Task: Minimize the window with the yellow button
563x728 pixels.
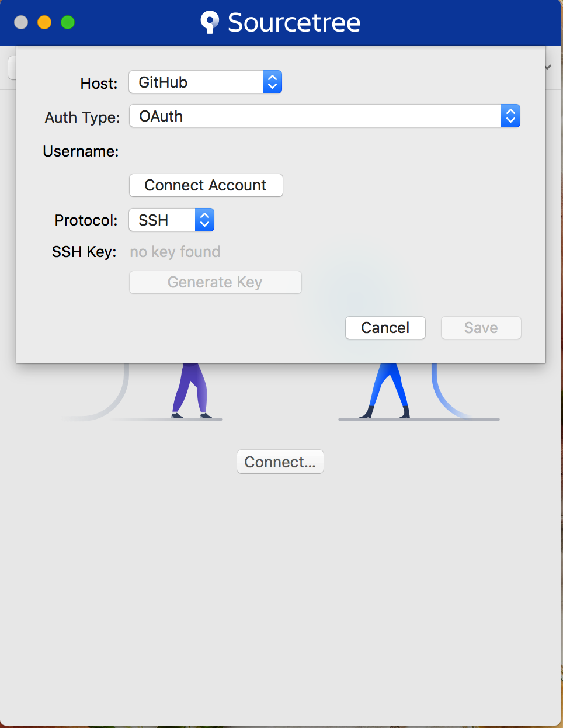Action: pos(44,22)
